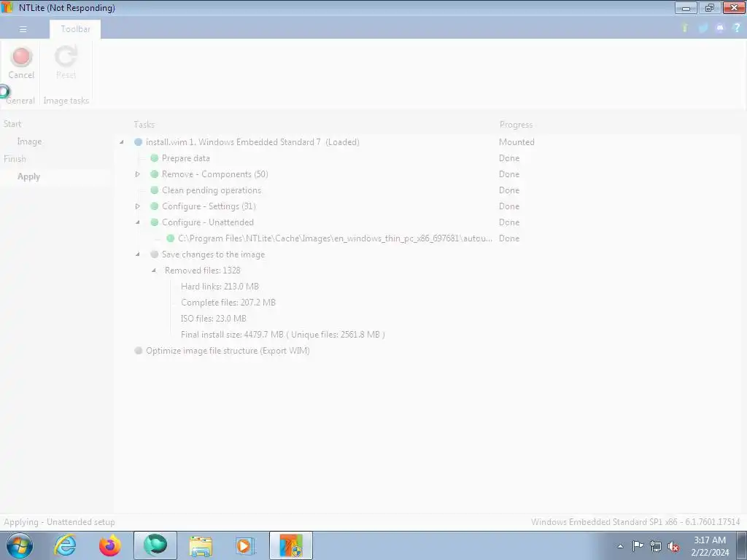
Task: Open the Windows Start orb
Action: point(20,545)
